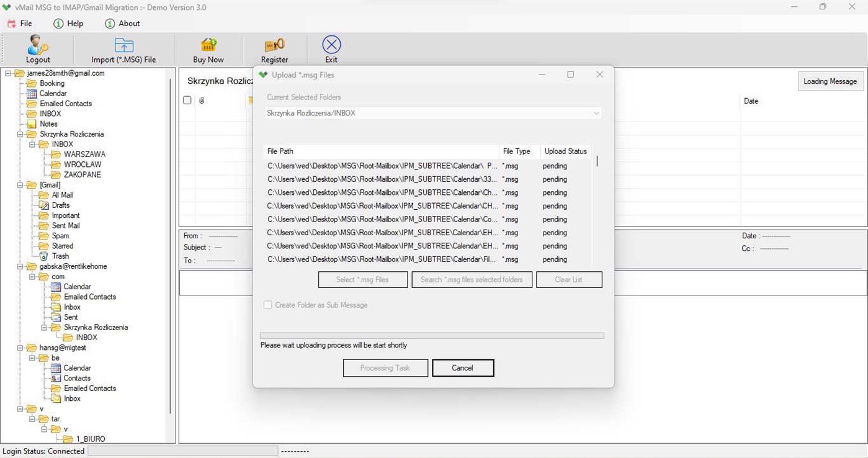The width and height of the screenshot is (868, 458).
Task: Click the Upload Status column header
Action: (x=565, y=151)
